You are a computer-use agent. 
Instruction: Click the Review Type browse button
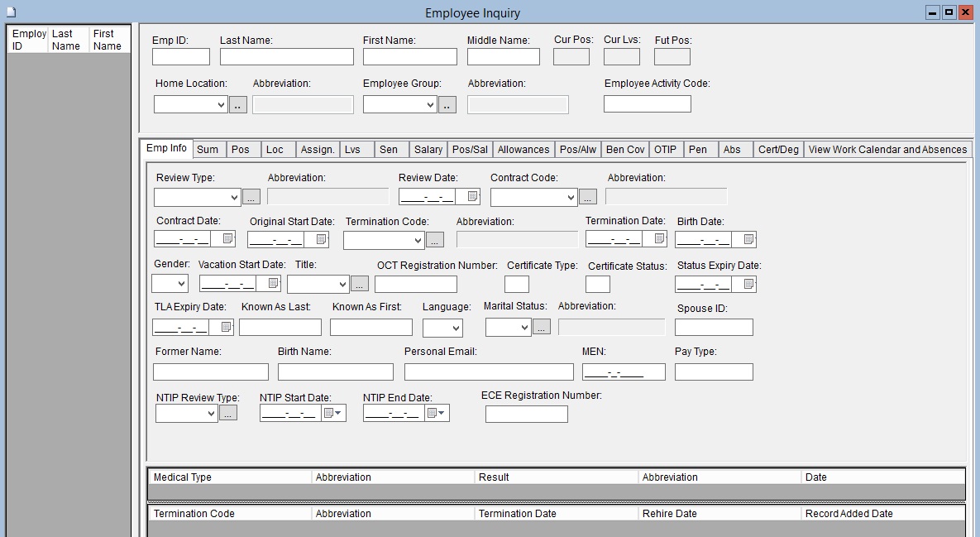click(x=251, y=197)
